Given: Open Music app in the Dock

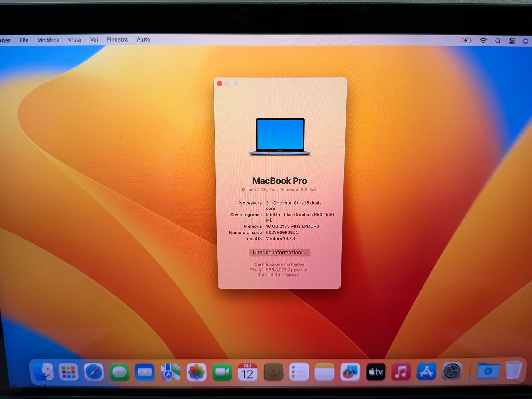Looking at the screenshot, I should [x=401, y=372].
